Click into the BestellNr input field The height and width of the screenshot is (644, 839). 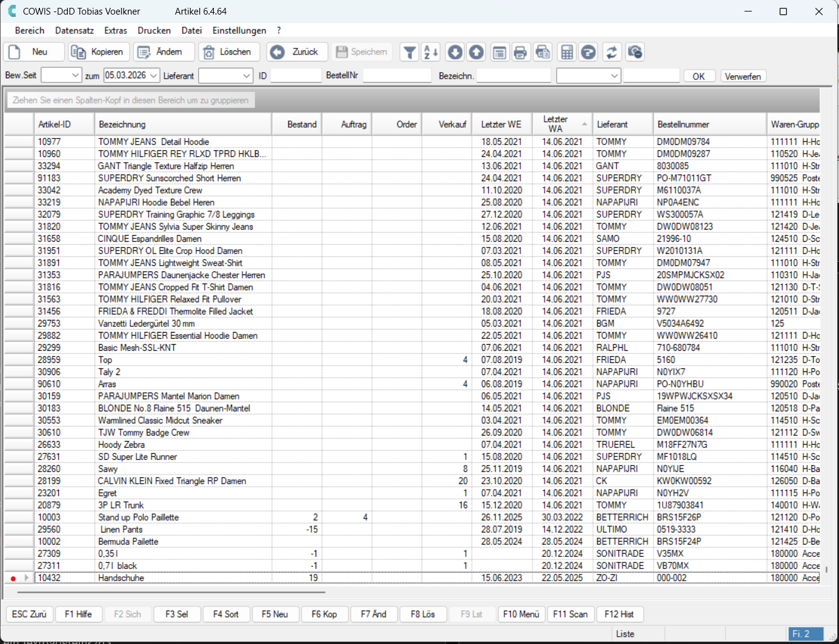coord(397,76)
